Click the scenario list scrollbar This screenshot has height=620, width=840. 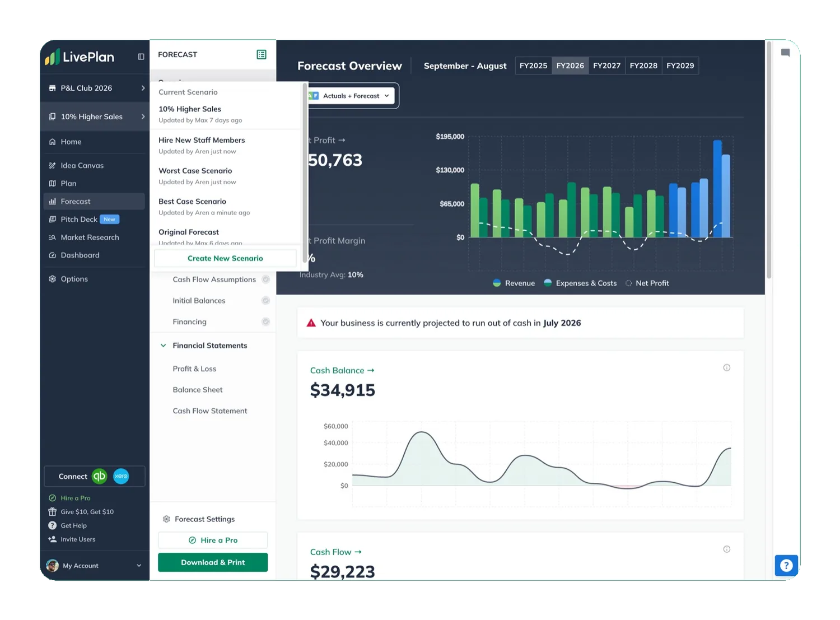[x=305, y=173]
